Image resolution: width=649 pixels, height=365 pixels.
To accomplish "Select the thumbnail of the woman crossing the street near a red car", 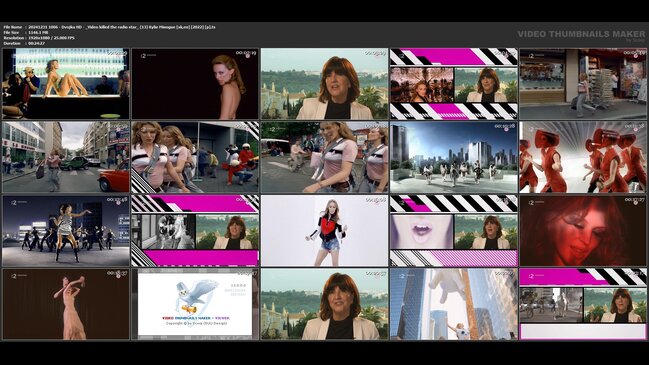I will 66,157.
